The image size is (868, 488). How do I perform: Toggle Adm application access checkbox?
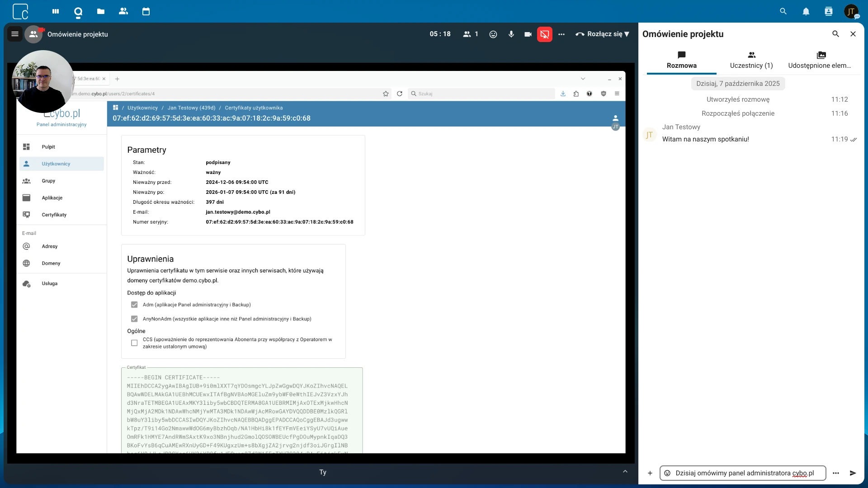click(134, 305)
